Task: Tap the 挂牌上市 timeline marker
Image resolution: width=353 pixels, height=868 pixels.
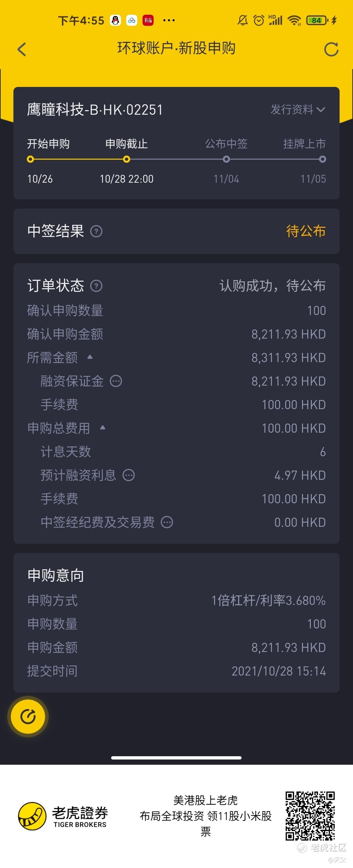Action: [x=322, y=159]
